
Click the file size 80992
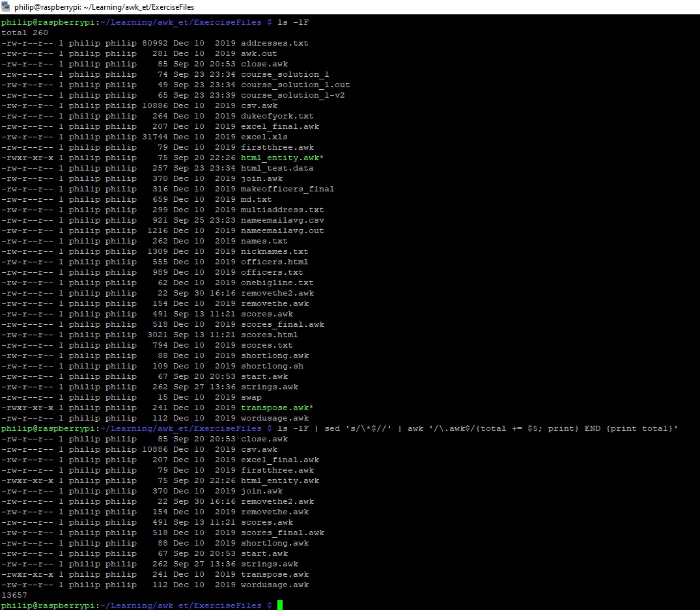[155, 43]
